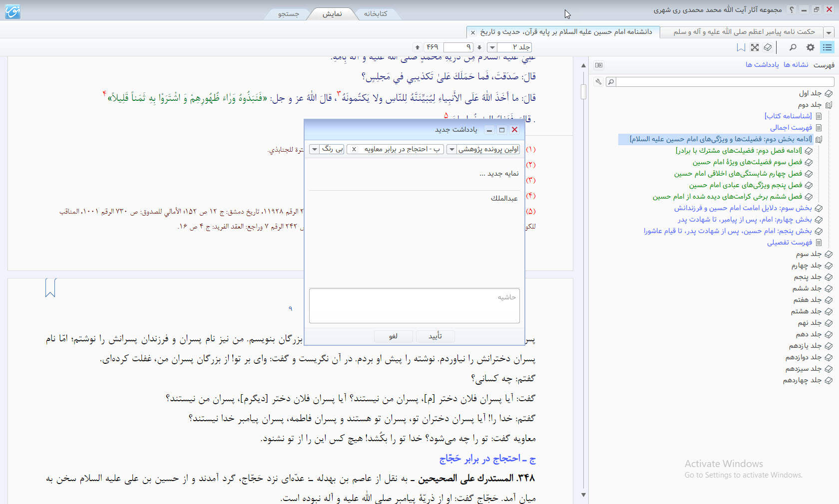Maximize the 'یادداشت جدید' dialog
This screenshot has width=839, height=504.
click(x=502, y=130)
